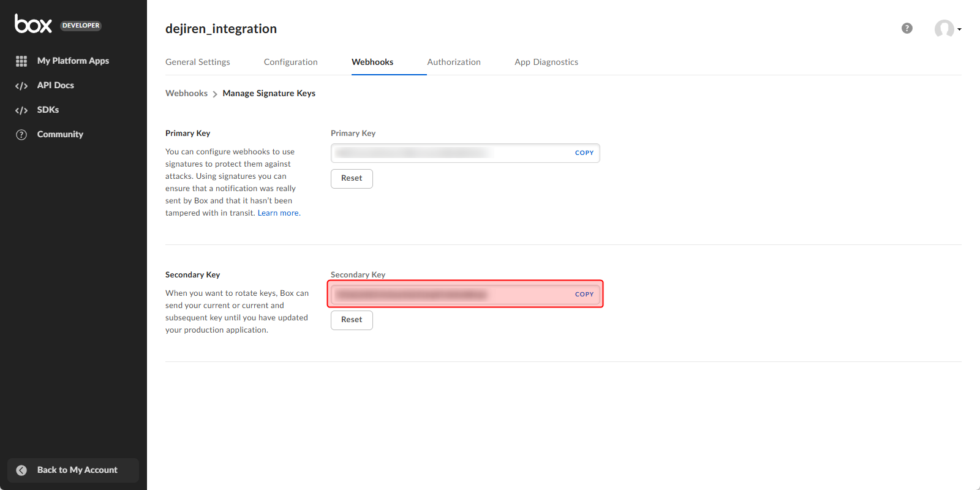
Task: Reset the Primary Key
Action: [x=352, y=178]
